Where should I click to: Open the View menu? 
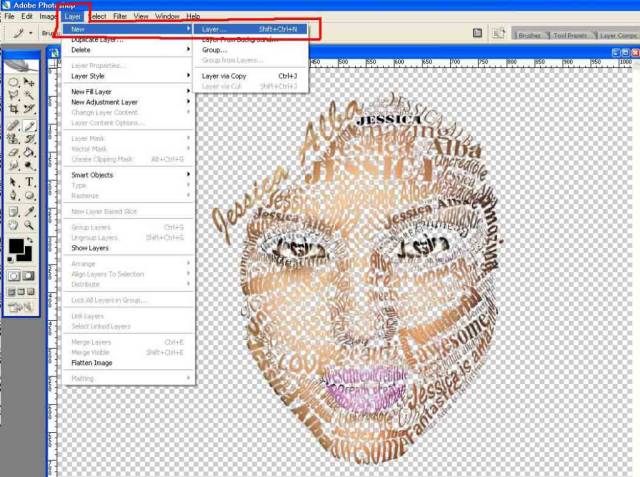(141, 16)
